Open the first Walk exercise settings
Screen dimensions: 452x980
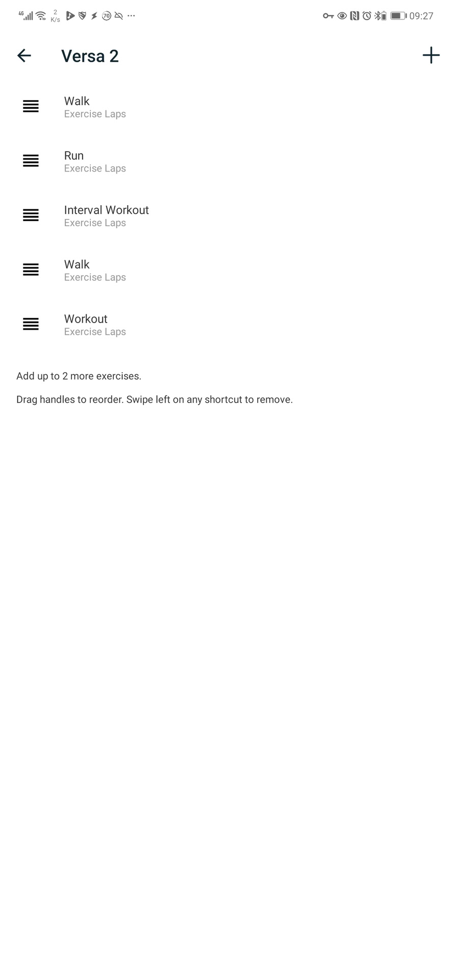click(226, 107)
